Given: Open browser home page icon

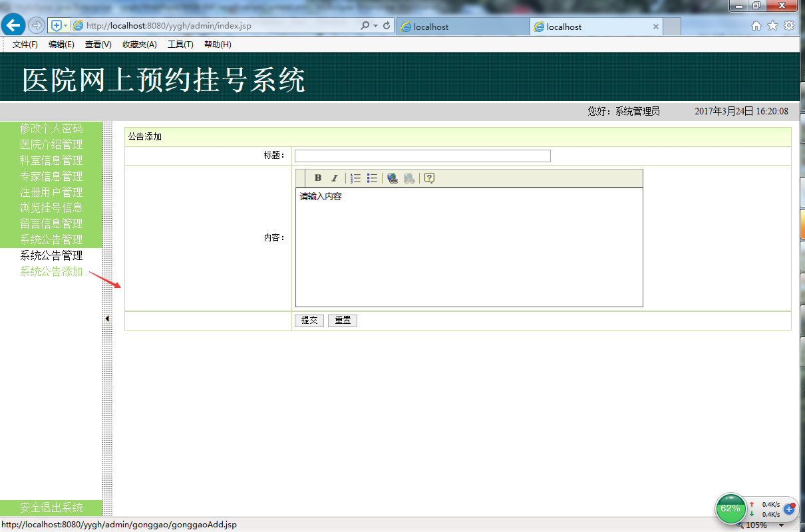Looking at the screenshot, I should coord(756,26).
